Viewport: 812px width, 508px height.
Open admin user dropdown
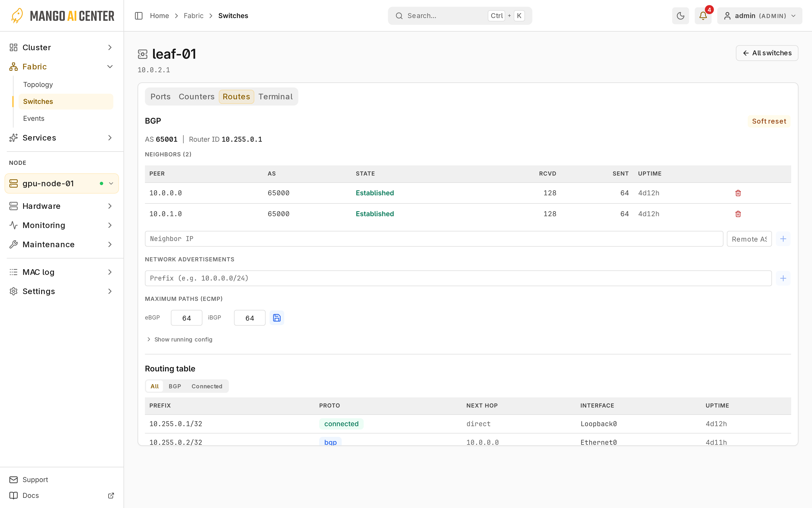760,16
